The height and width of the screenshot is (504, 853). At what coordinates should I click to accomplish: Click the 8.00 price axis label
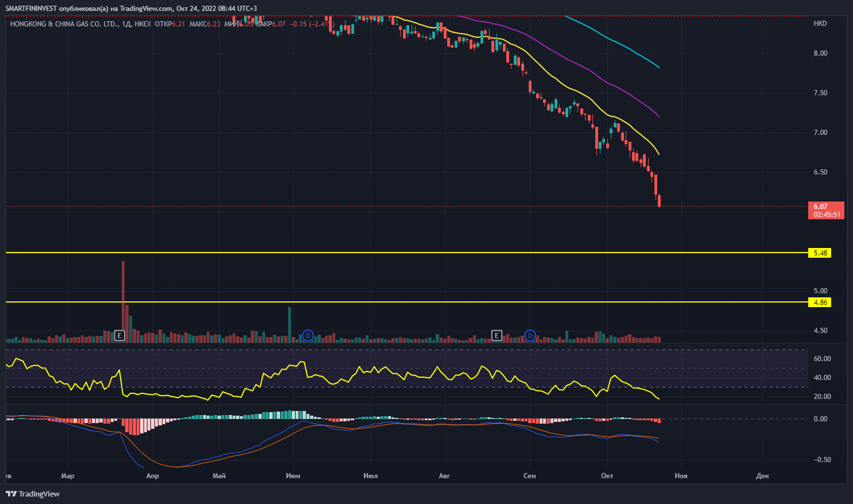coord(820,53)
